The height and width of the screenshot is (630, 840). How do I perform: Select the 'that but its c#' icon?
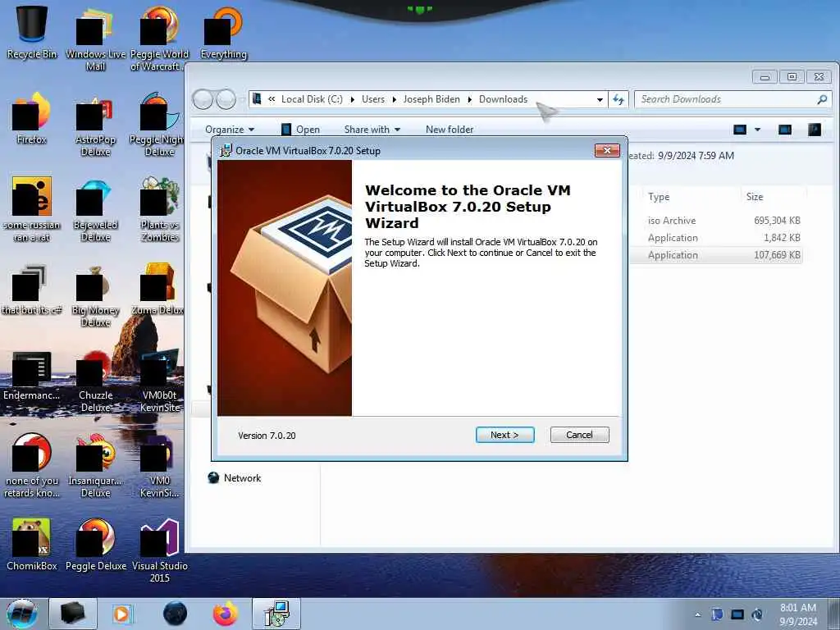click(32, 290)
